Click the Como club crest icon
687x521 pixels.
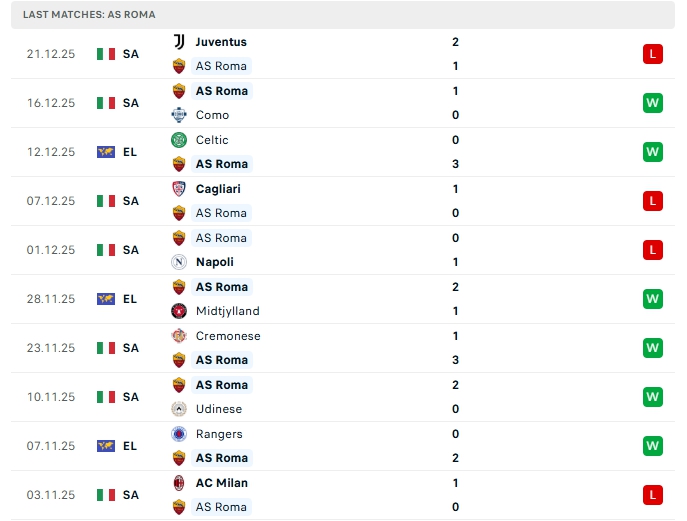pos(179,115)
